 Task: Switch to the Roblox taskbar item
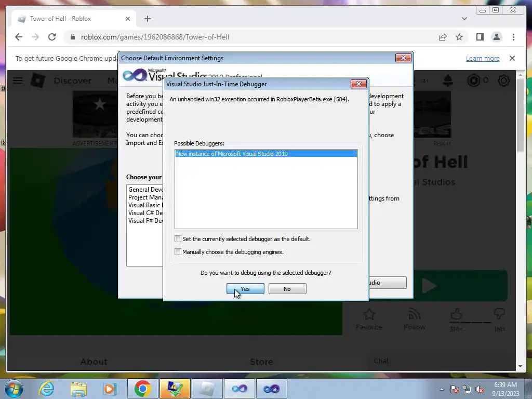207,389
